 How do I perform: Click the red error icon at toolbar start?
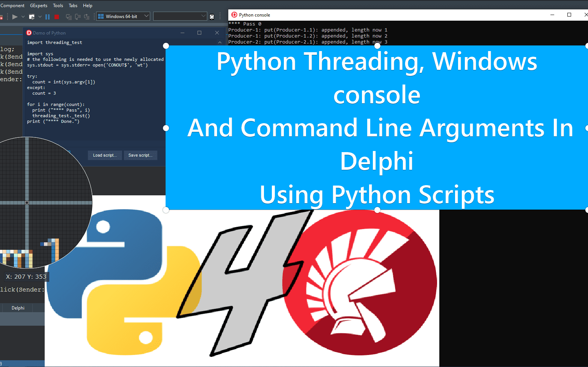[1, 17]
